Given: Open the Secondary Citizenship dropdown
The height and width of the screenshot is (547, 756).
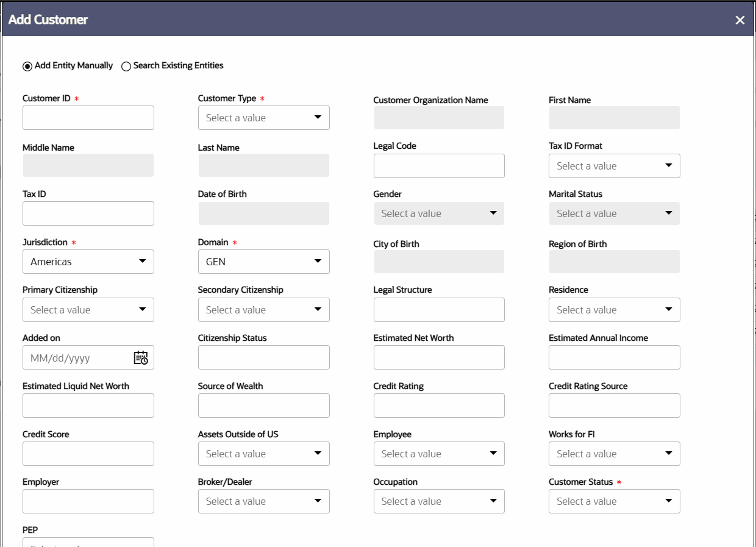Looking at the screenshot, I should 264,310.
